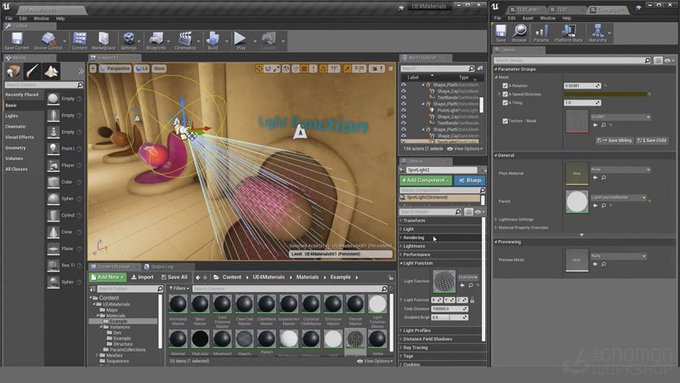Select Paint brush mode icon
The height and width of the screenshot is (383, 680).
click(x=32, y=71)
